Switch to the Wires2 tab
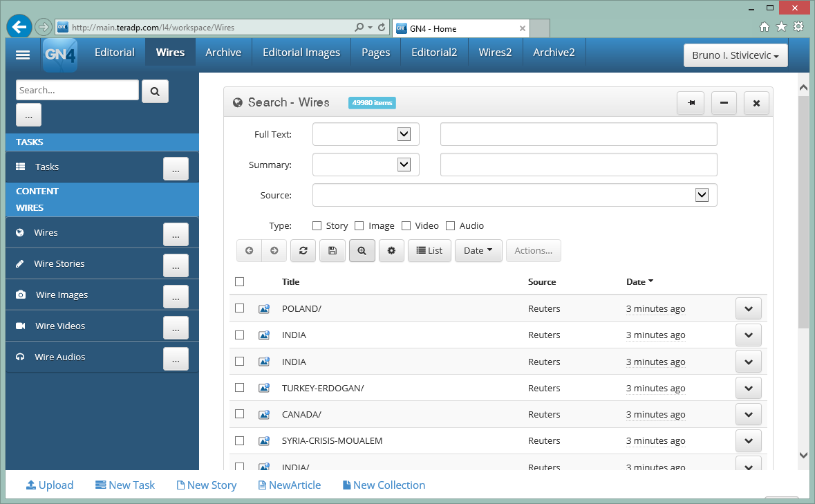 [x=495, y=53]
